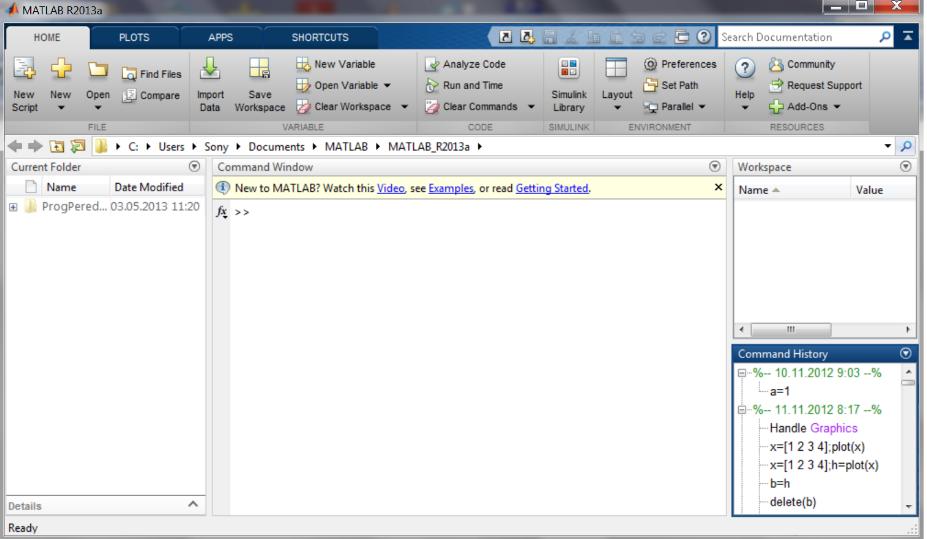
Task: Open the Getting Started link
Action: coord(552,188)
